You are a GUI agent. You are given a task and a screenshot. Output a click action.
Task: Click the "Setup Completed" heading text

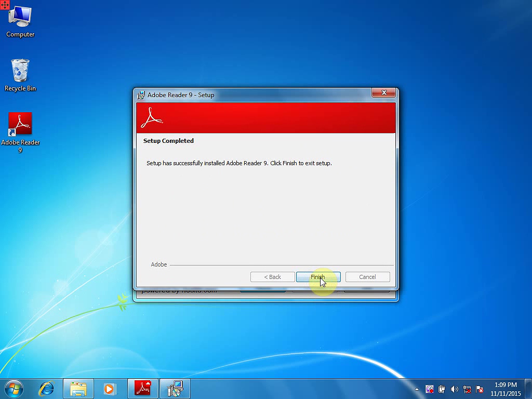168,141
